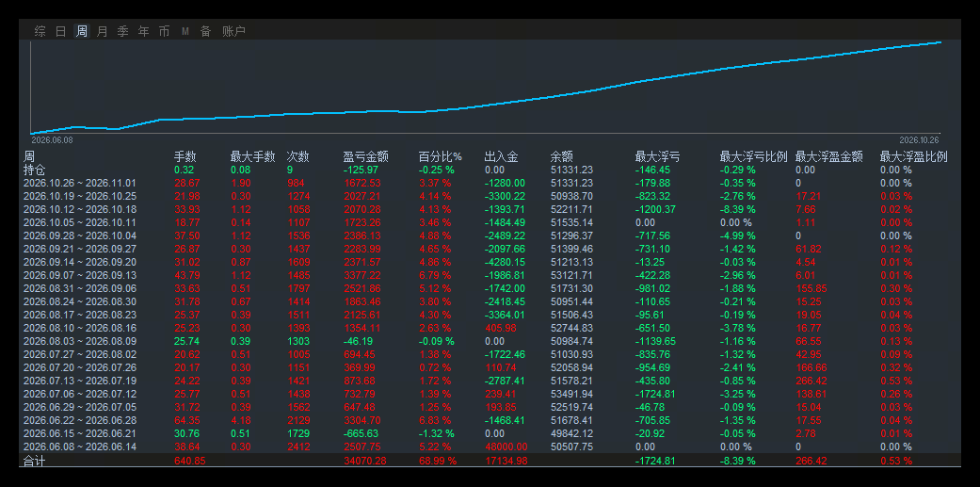The image size is (980, 487).
Task: Click the 手数 column header
Action: tap(185, 157)
